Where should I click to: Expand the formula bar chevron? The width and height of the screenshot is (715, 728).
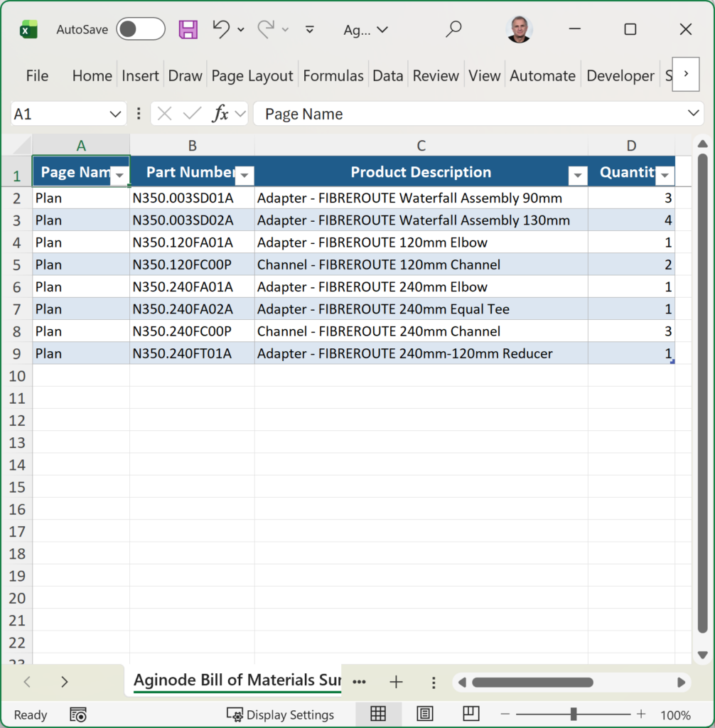coord(693,113)
